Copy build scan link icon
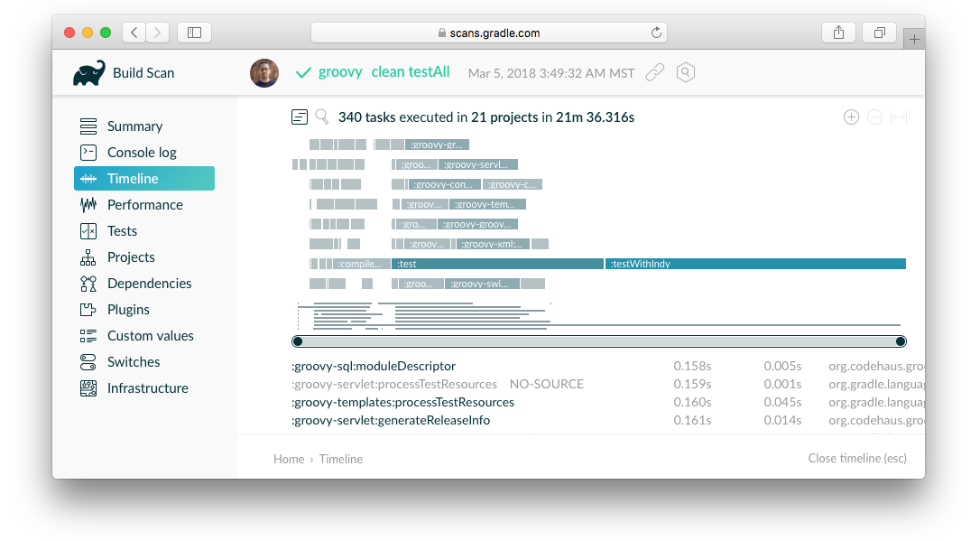This screenshot has height=541, width=980. 655,72
